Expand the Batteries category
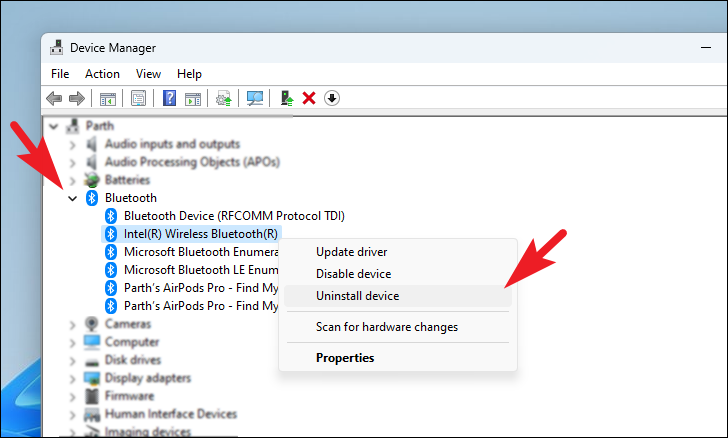 [x=72, y=181]
